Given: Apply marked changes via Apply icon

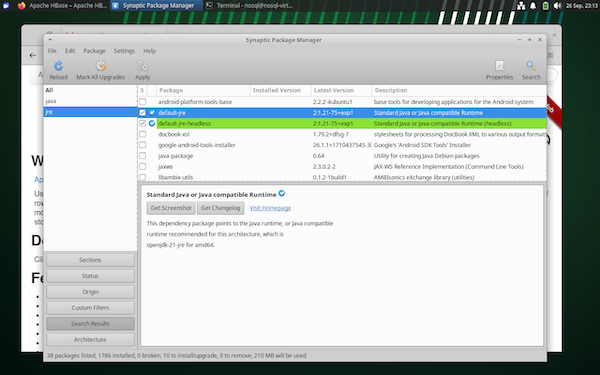Looking at the screenshot, I should [142, 66].
